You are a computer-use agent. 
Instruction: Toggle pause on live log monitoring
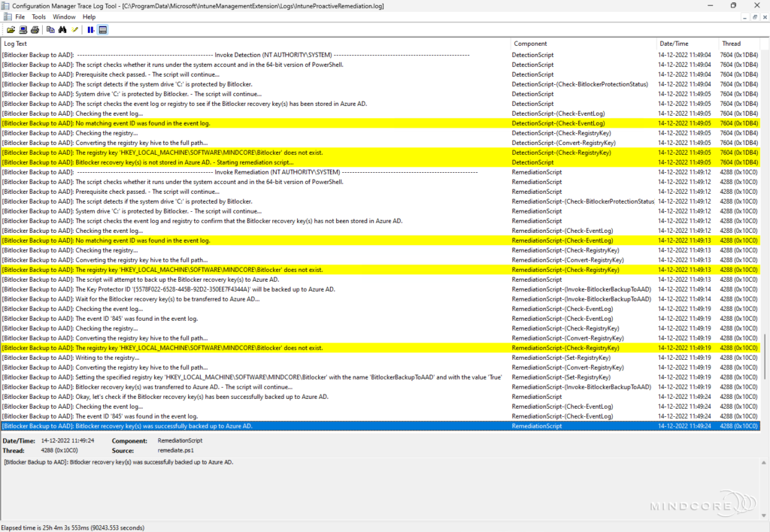[x=90, y=29]
